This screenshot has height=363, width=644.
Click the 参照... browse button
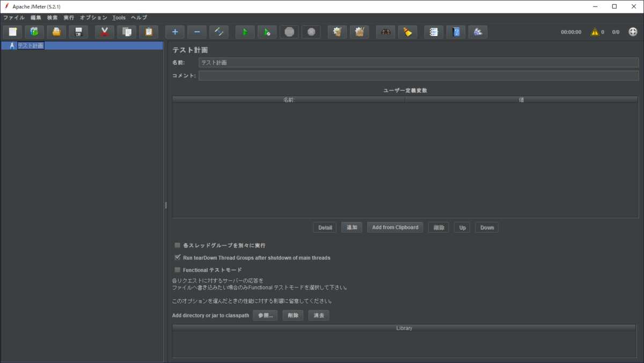click(265, 316)
